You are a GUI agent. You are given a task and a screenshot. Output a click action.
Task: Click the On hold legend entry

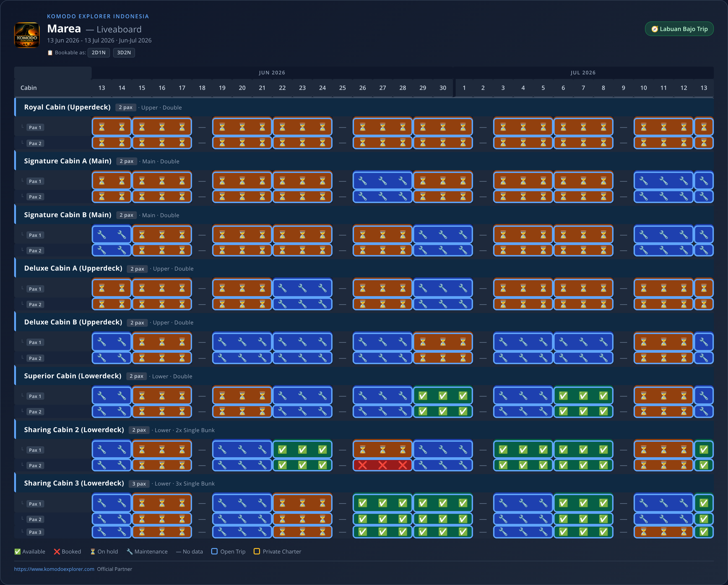[x=104, y=551]
